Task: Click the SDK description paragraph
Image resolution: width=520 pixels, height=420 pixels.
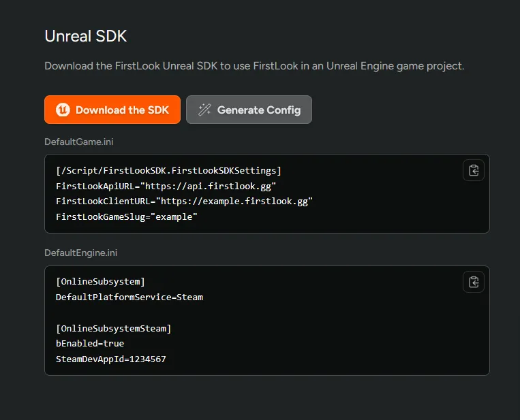Action: coord(254,66)
